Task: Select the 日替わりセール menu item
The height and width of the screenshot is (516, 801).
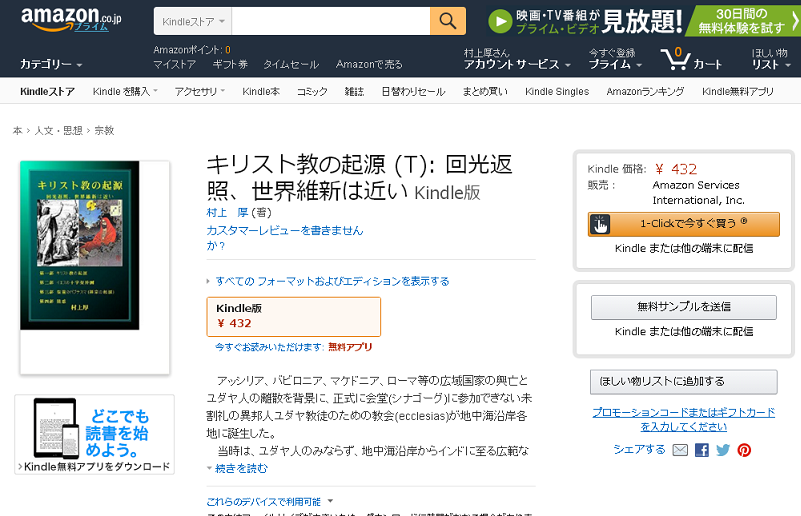Action: click(x=412, y=91)
